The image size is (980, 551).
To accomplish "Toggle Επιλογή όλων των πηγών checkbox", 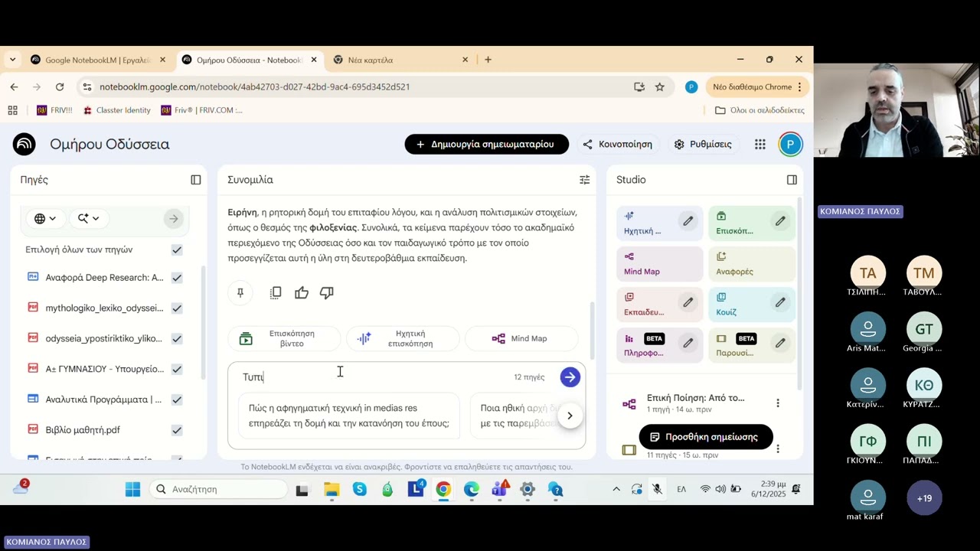I will (177, 249).
